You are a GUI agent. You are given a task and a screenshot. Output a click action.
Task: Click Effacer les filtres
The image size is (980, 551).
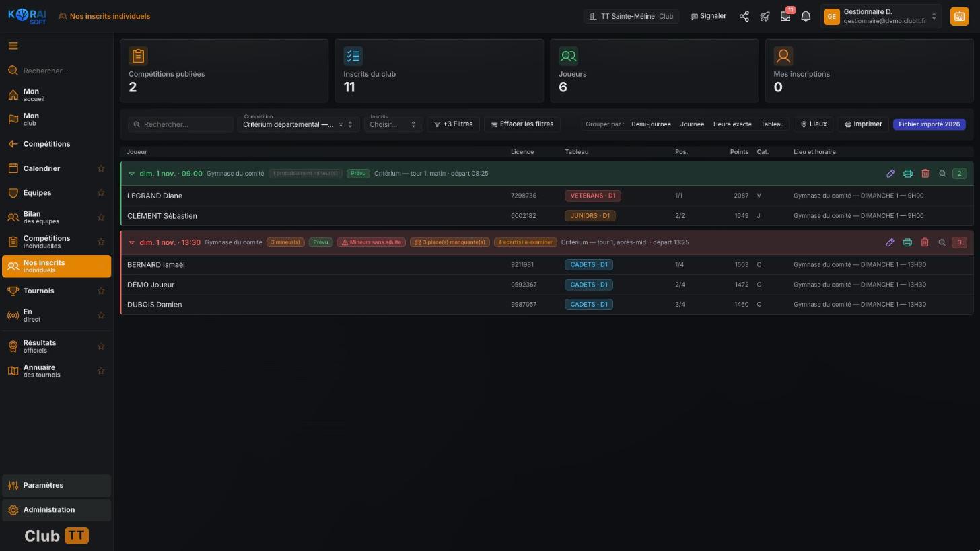522,124
